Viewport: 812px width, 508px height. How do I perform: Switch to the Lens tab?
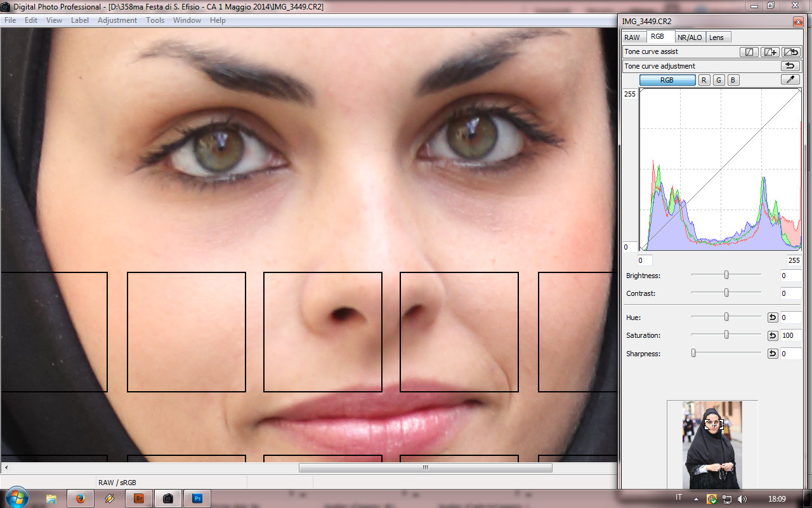click(x=716, y=37)
